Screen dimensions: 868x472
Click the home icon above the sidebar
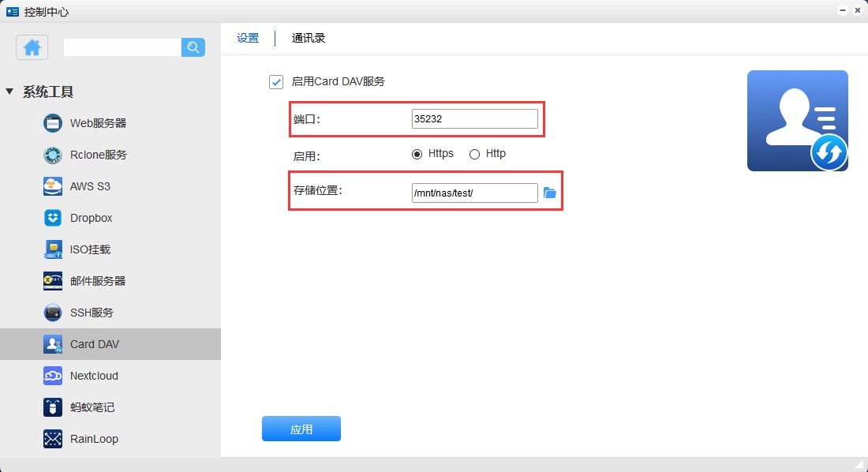point(32,47)
